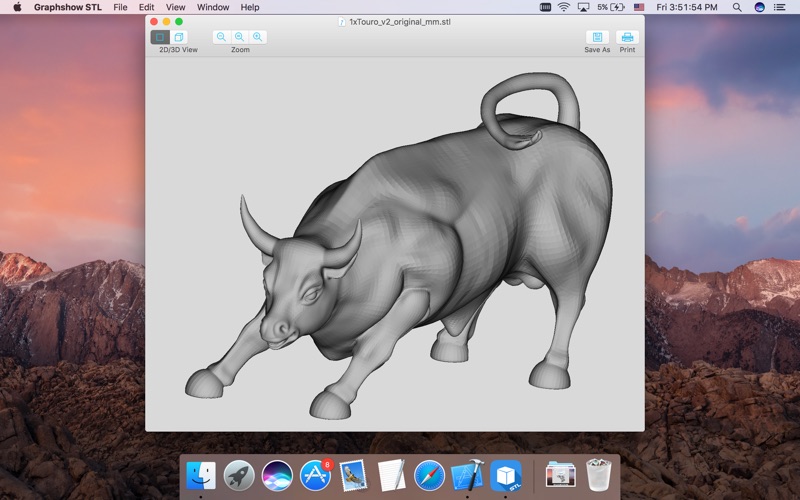Viewport: 800px width, 500px height.
Task: Open the Graphshow STL application menu
Action: pyautogui.click(x=67, y=7)
